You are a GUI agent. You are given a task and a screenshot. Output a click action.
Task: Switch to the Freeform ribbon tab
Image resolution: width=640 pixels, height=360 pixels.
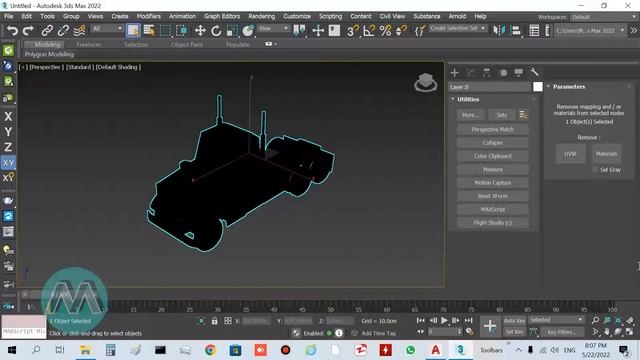89,44
